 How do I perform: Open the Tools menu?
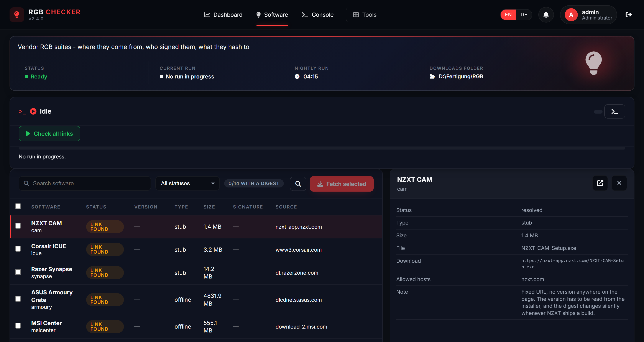click(x=365, y=15)
